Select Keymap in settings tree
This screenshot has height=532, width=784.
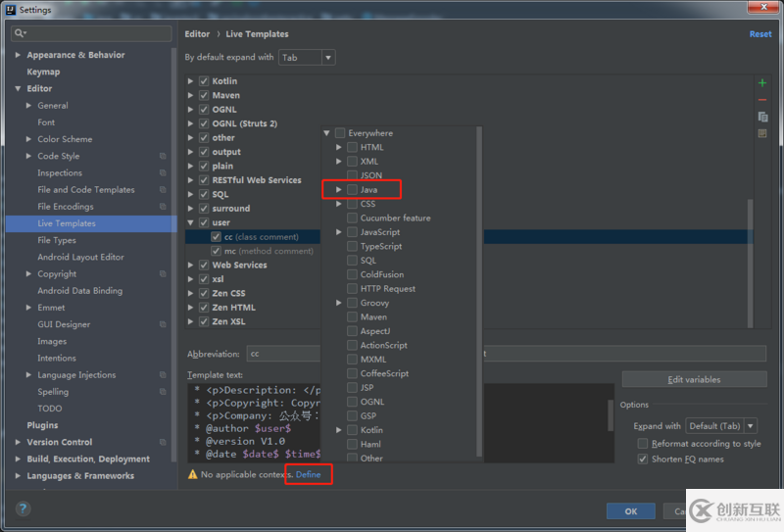[x=43, y=72]
